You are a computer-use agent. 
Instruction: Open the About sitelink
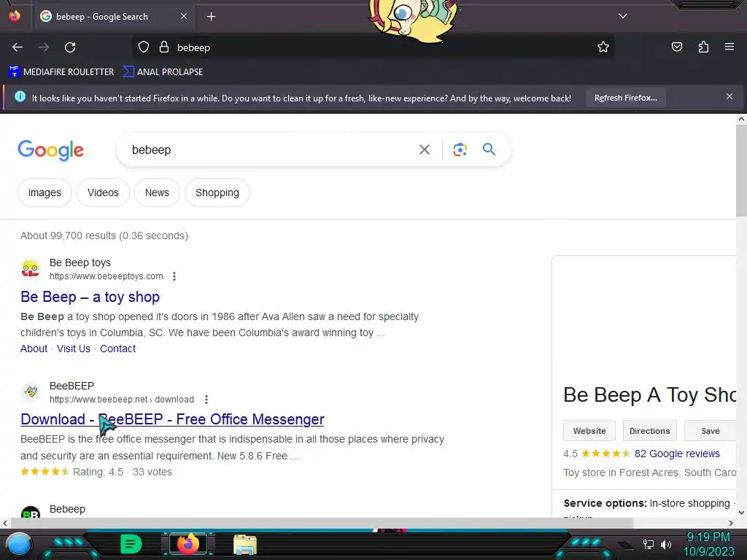pyautogui.click(x=34, y=349)
